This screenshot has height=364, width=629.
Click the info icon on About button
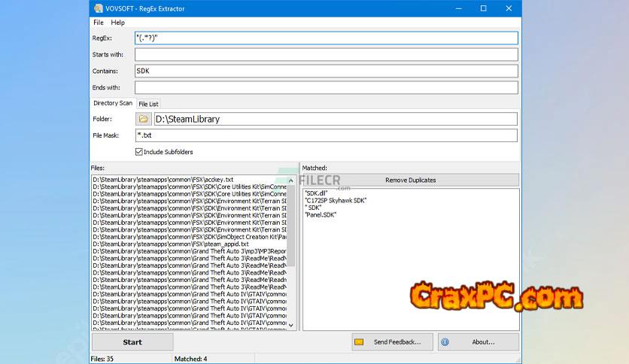(x=445, y=342)
